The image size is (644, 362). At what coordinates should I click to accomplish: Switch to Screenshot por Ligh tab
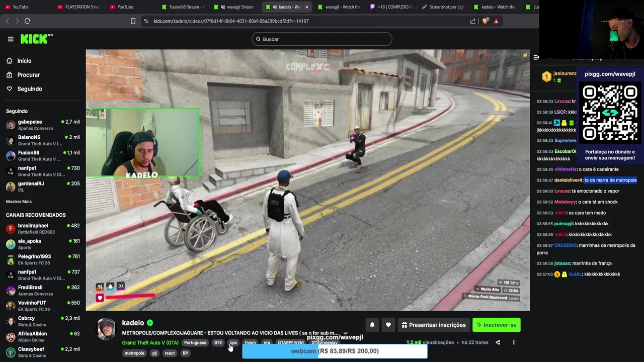point(442,7)
